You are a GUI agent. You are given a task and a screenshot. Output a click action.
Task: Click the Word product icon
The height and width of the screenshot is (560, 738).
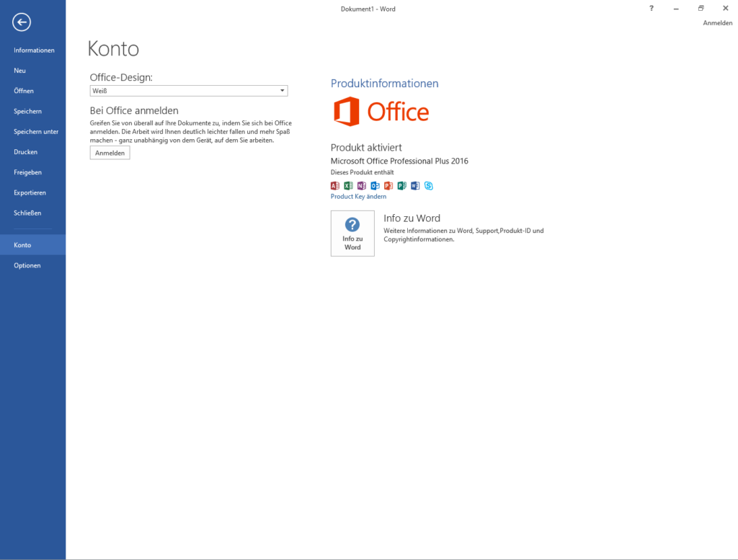point(415,186)
